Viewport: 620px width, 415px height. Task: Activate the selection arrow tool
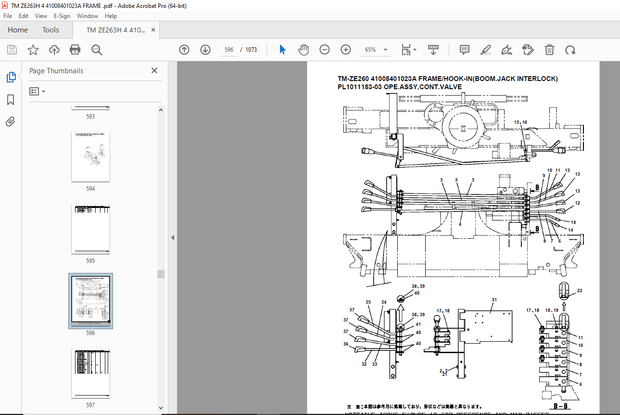coord(282,50)
